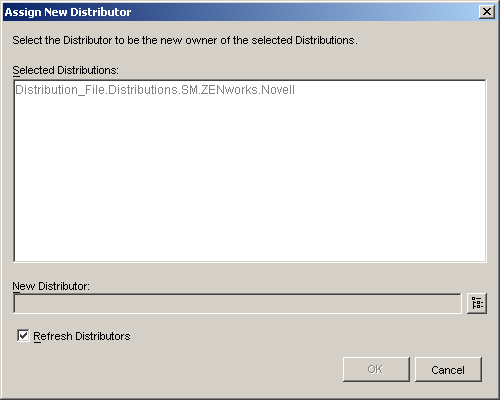Click the New Distributor label
Screen dimensions: 500x400
pos(51,286)
